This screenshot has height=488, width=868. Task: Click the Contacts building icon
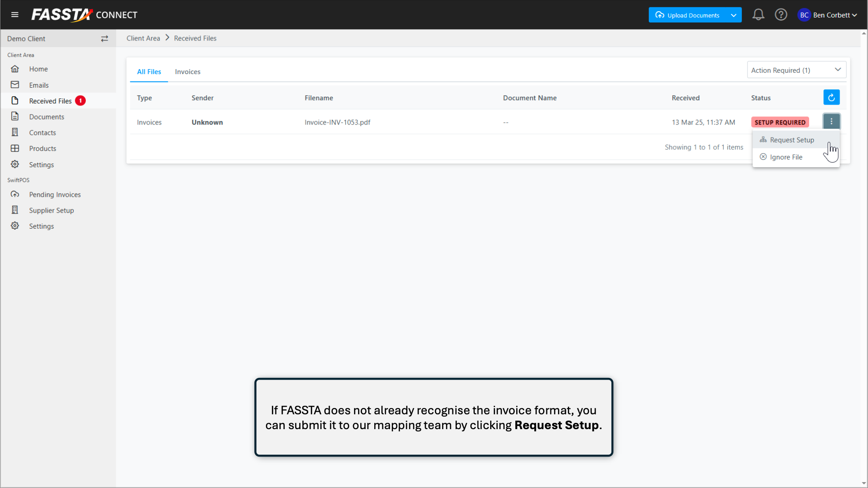15,132
